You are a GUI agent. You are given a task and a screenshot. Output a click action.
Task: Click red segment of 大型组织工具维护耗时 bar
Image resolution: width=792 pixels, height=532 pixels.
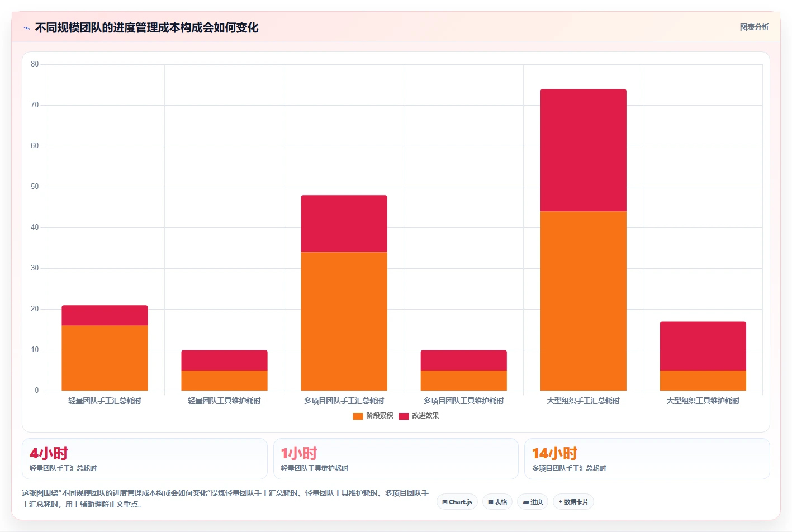point(703,346)
